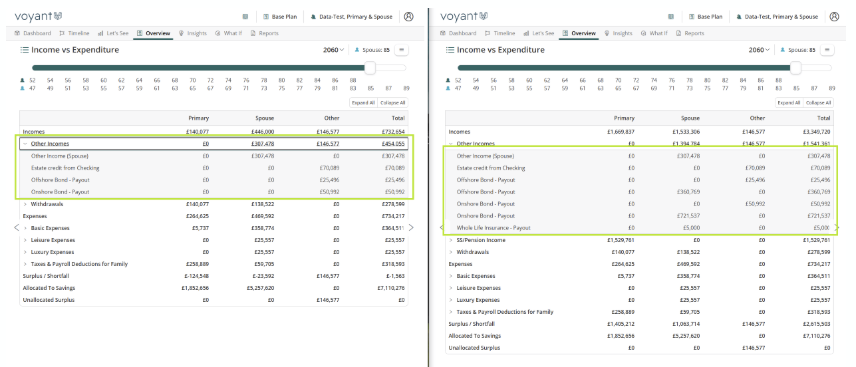
Task: Open Data-Test, Primary & Spouse client, left panel
Action: point(351,17)
